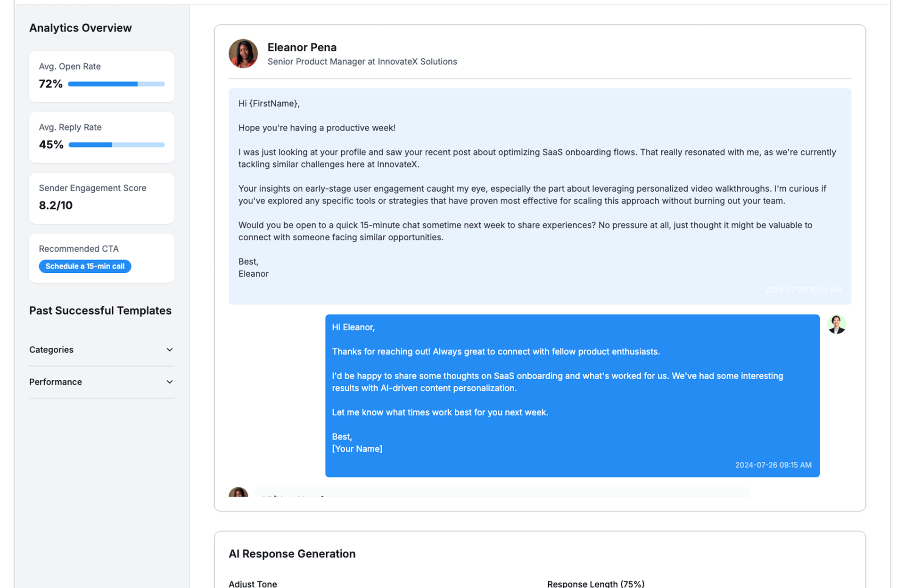Click the Senior Product Manager subtitle

[x=362, y=62]
